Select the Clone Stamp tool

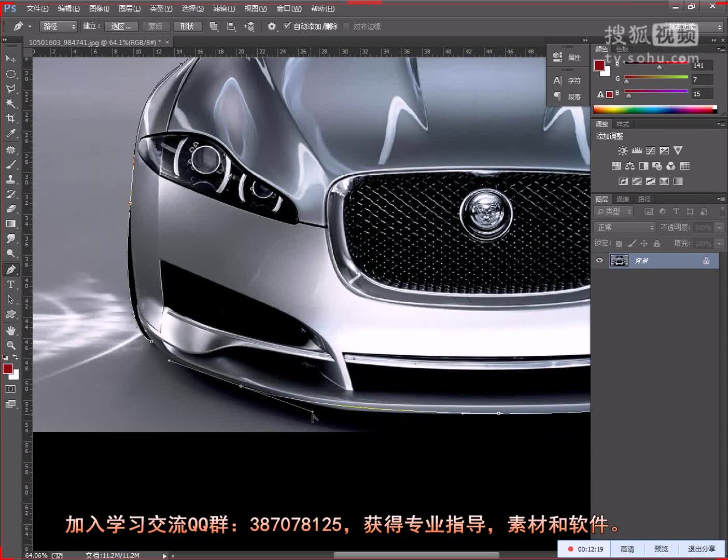click(x=10, y=179)
